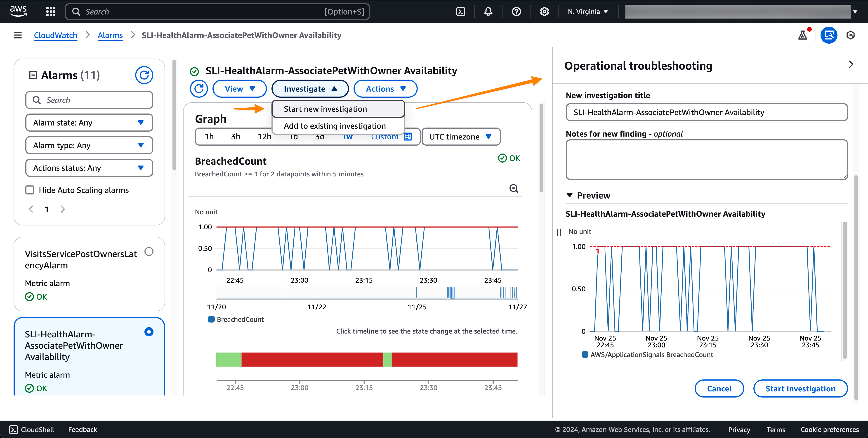Open the Alarm state filter dropdown
Screen dimensions: 868x438
pyautogui.click(x=89, y=123)
